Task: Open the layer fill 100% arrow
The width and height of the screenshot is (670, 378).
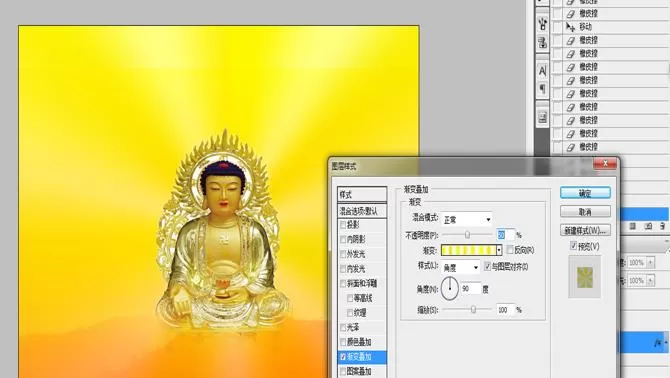Action: pyautogui.click(x=650, y=280)
